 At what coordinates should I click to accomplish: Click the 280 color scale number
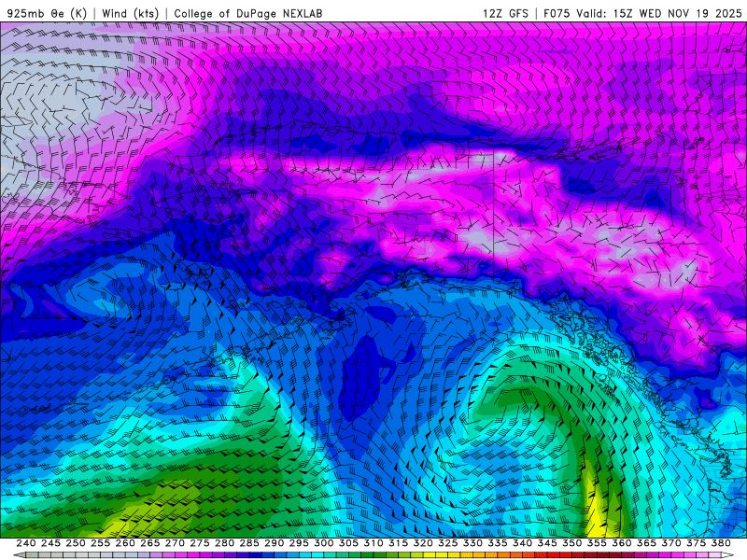[x=224, y=543]
